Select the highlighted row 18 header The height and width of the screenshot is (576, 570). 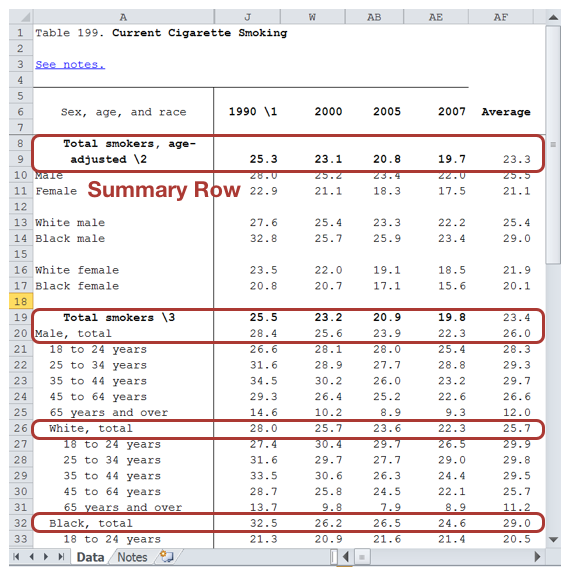pyautogui.click(x=21, y=302)
